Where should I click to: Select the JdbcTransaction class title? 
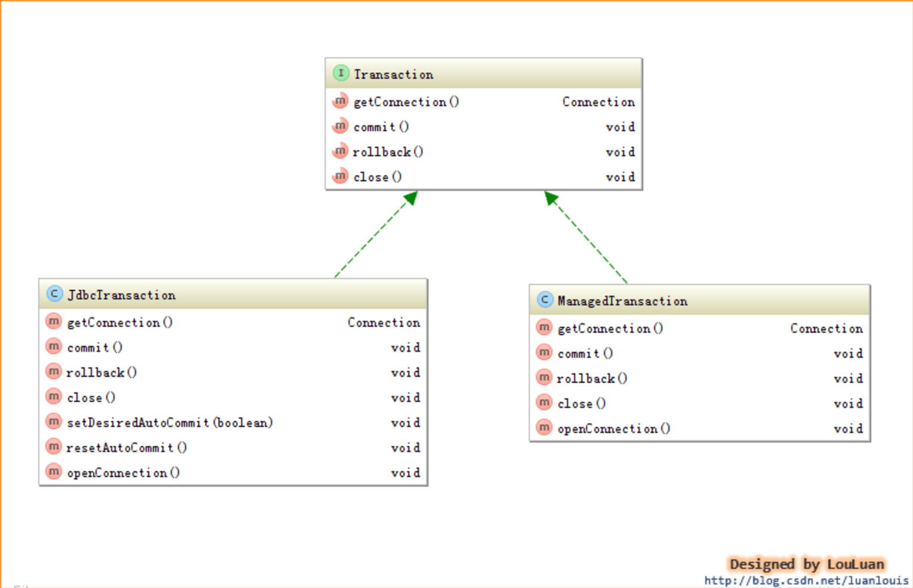(122, 295)
